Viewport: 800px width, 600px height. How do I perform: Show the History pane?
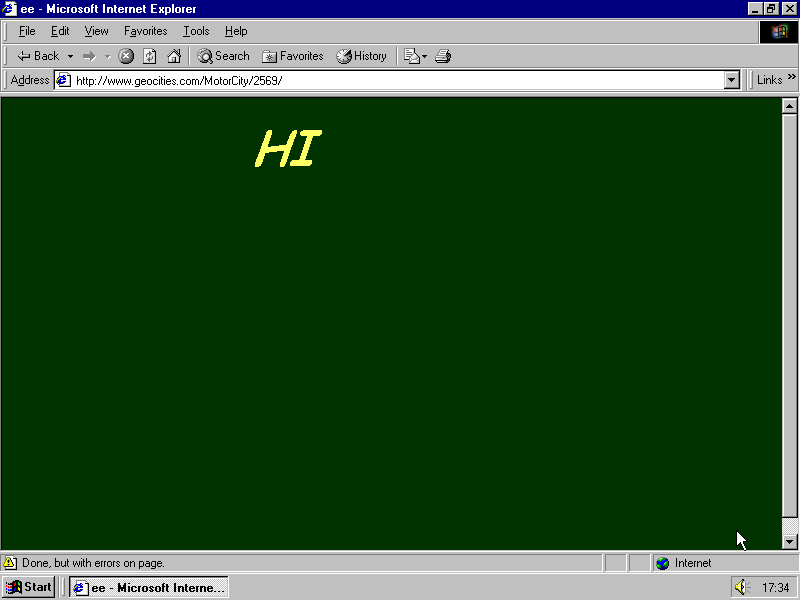pyautogui.click(x=361, y=56)
